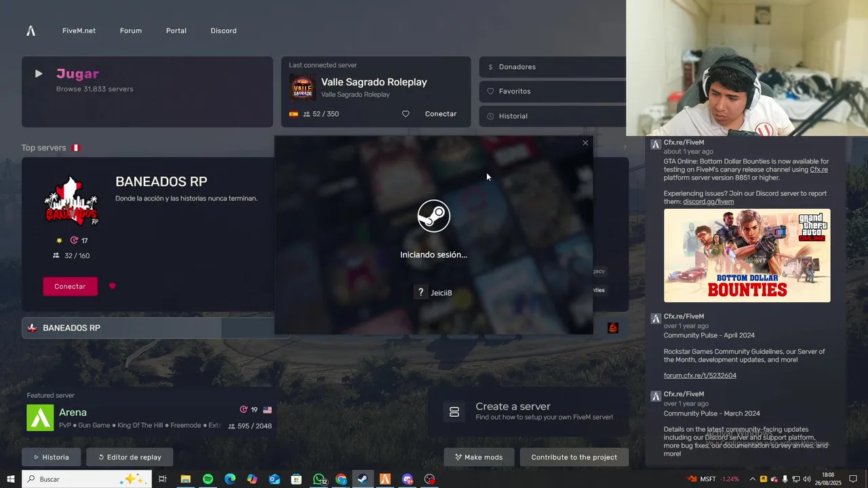Open the Cfx.re link in Bounties post
Screen dimensions: 868x488
818,169
